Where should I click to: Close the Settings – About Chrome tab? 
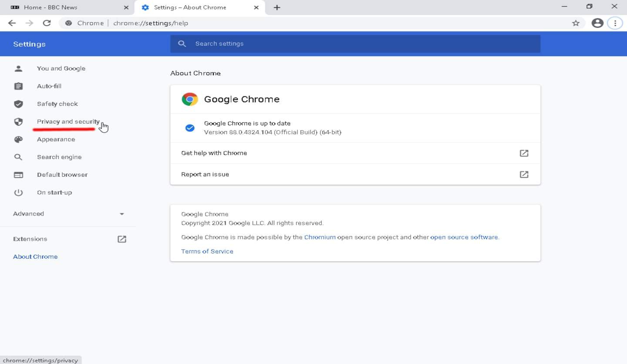[x=256, y=7]
